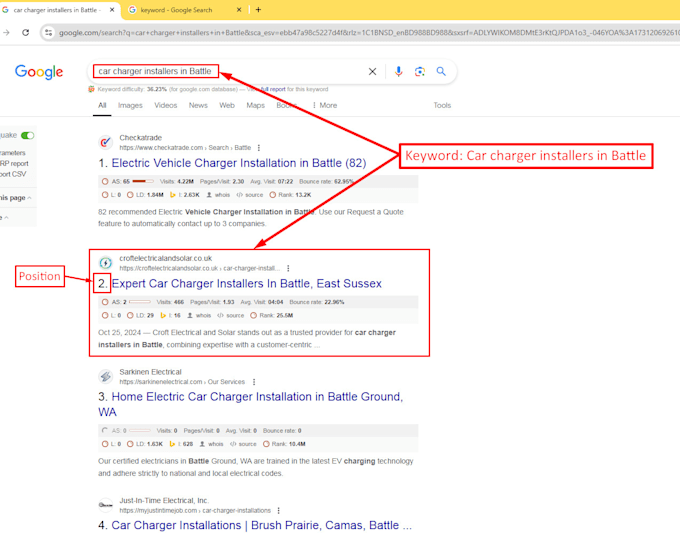Close the 'keyword - Google Search' tab
The height and width of the screenshot is (533, 680).
pos(239,10)
